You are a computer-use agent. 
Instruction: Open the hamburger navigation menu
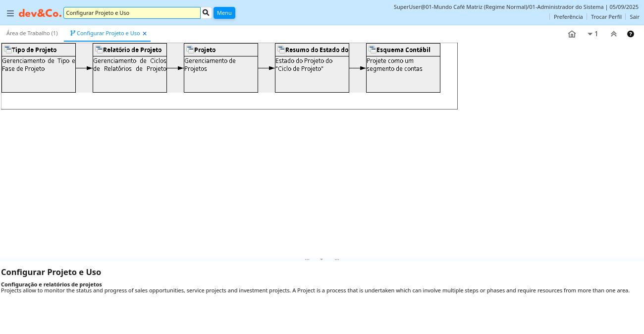tap(10, 13)
